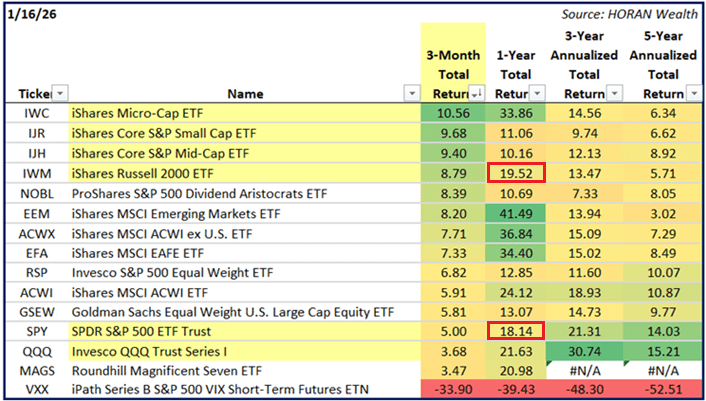The image size is (706, 401).
Task: Click iShares MSCI Emerging Markets ETF cell
Action: (244, 213)
